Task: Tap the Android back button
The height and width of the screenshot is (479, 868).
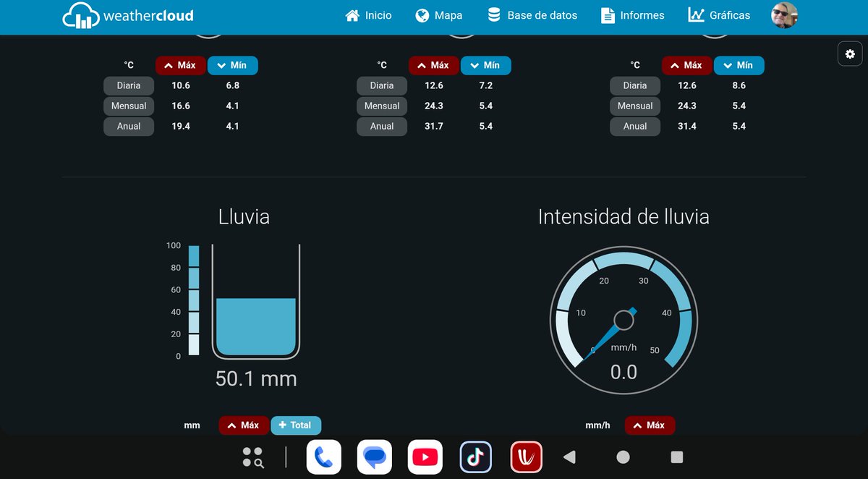Action: coord(570,457)
